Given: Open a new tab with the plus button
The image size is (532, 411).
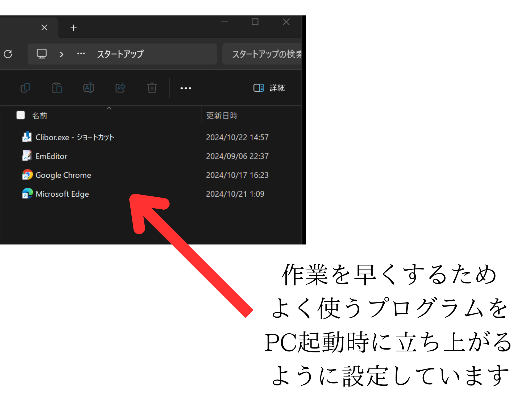Looking at the screenshot, I should [x=73, y=27].
